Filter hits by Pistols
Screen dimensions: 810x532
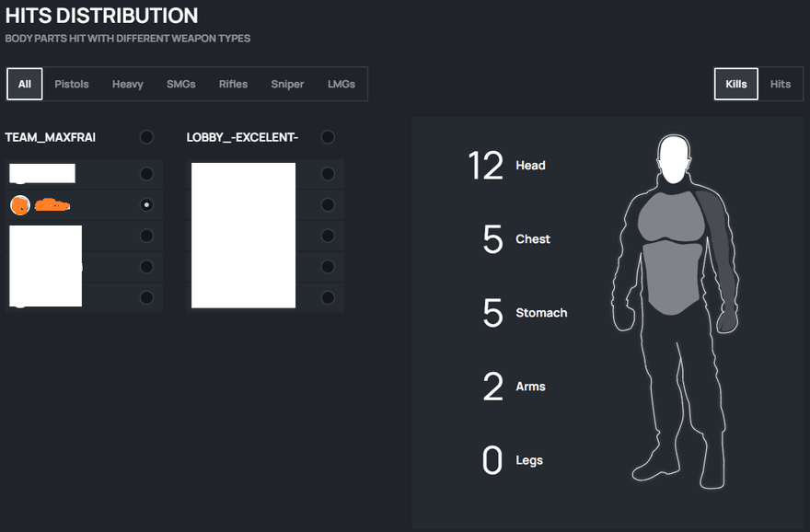[x=72, y=84]
